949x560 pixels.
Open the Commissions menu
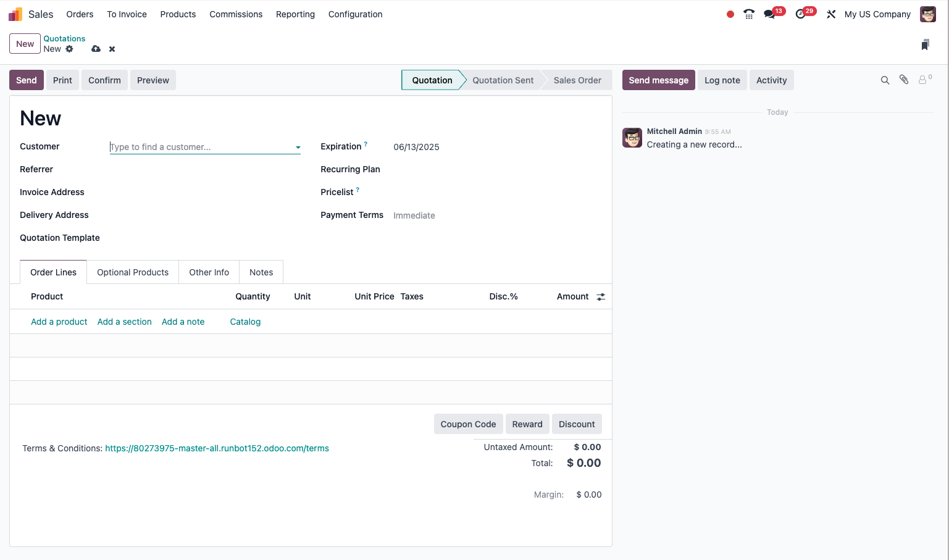point(236,14)
